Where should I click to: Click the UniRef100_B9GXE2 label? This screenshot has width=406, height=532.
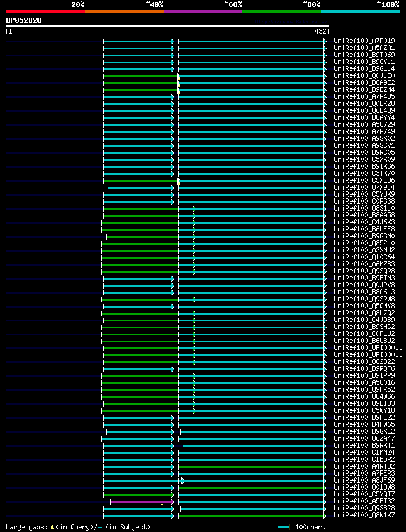tap(364, 432)
